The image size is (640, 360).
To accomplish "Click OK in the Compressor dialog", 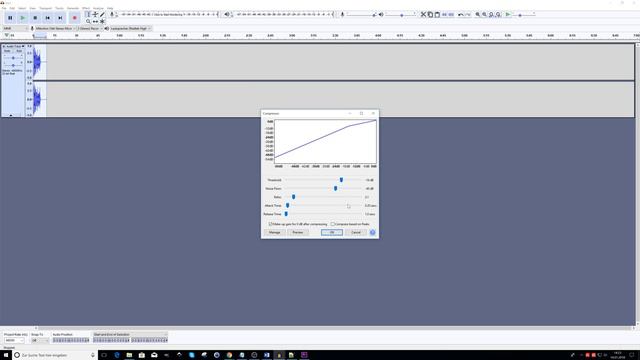I will click(x=332, y=232).
